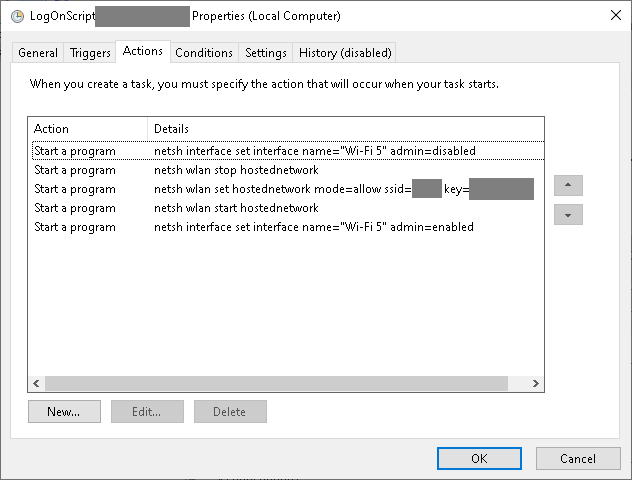The height and width of the screenshot is (480, 632).
Task: Confirm the dialog with OK
Action: click(479, 458)
